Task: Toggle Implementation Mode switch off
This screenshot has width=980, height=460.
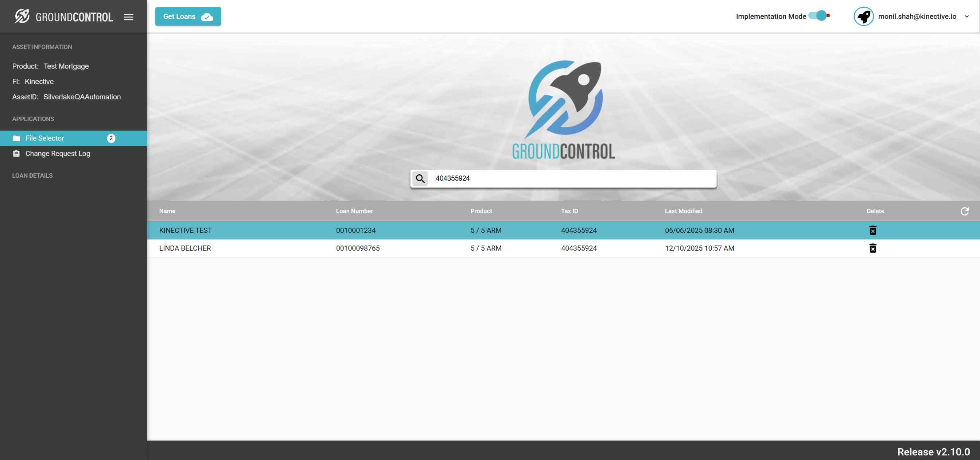Action: pos(819,16)
